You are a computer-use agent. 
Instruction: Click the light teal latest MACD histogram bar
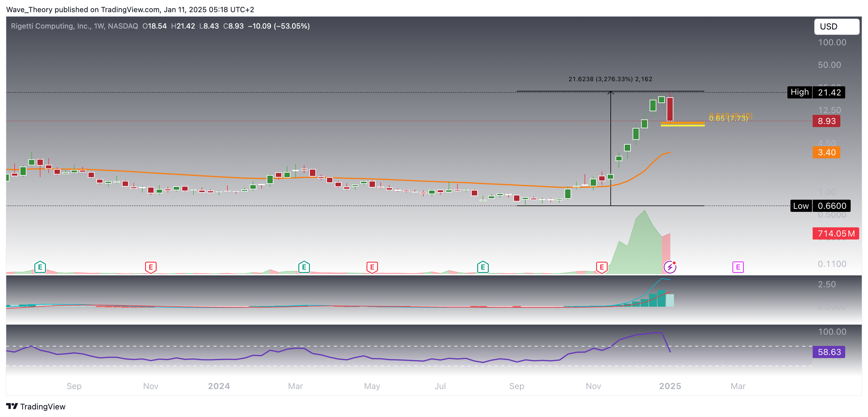670,301
